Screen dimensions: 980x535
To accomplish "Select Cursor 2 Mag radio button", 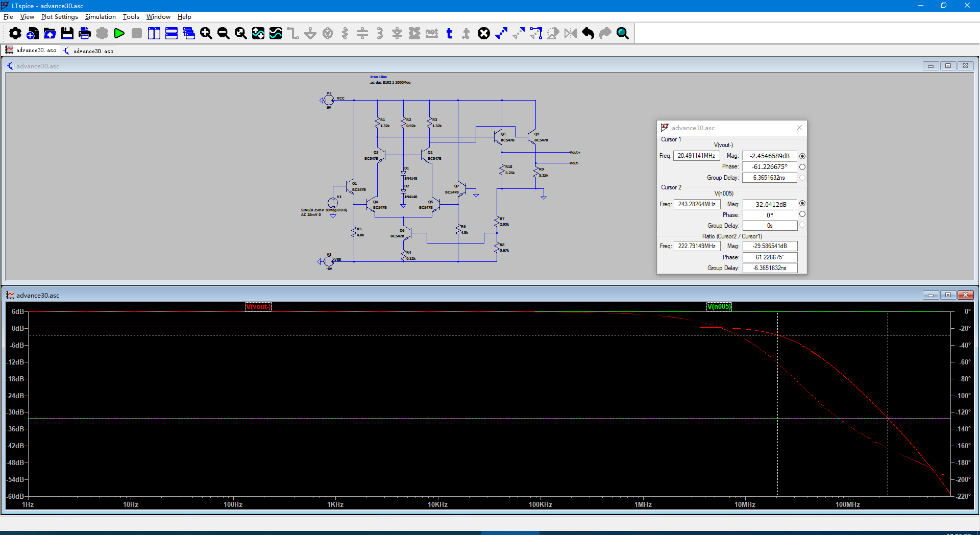I will pyautogui.click(x=802, y=203).
